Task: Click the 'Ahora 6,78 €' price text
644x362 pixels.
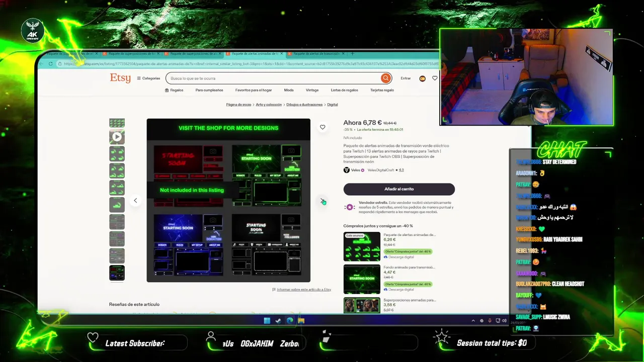Action: [x=362, y=123]
